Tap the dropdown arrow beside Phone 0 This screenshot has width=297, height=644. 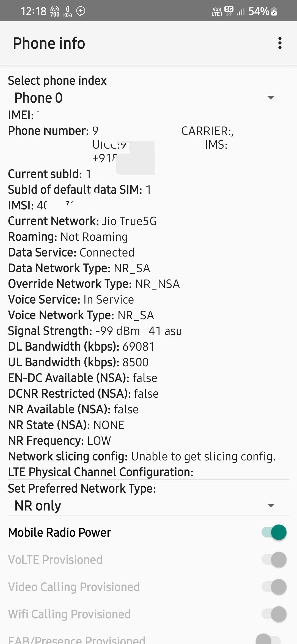click(271, 98)
